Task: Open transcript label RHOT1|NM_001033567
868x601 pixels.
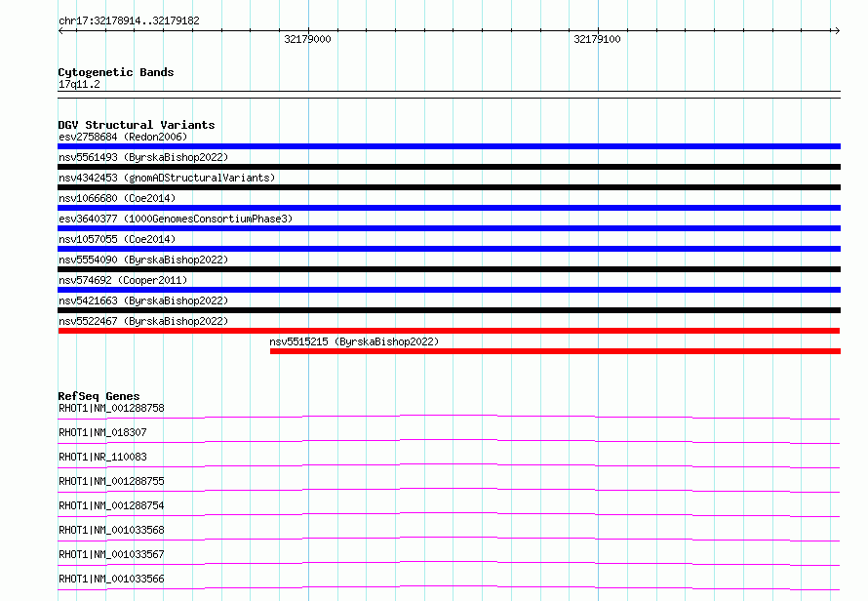Action: pos(111,554)
